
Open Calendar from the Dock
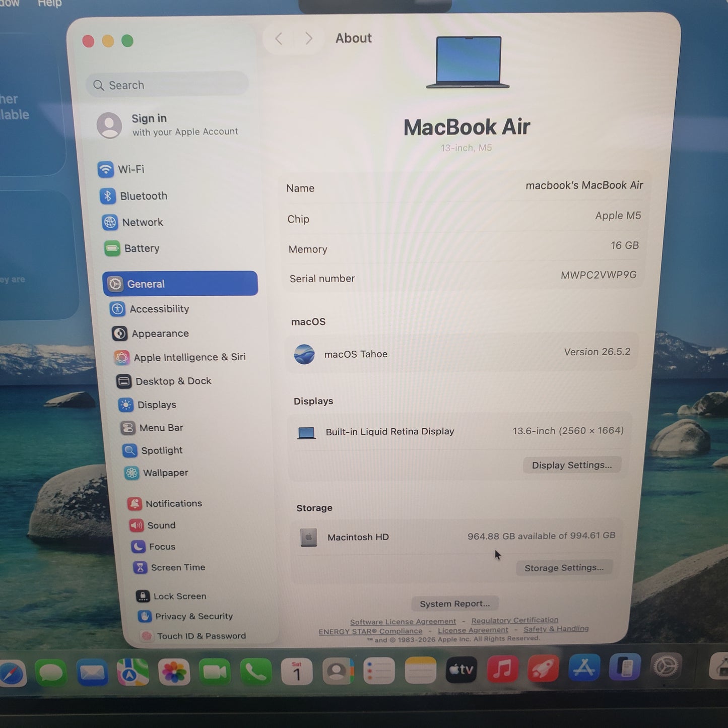(297, 672)
